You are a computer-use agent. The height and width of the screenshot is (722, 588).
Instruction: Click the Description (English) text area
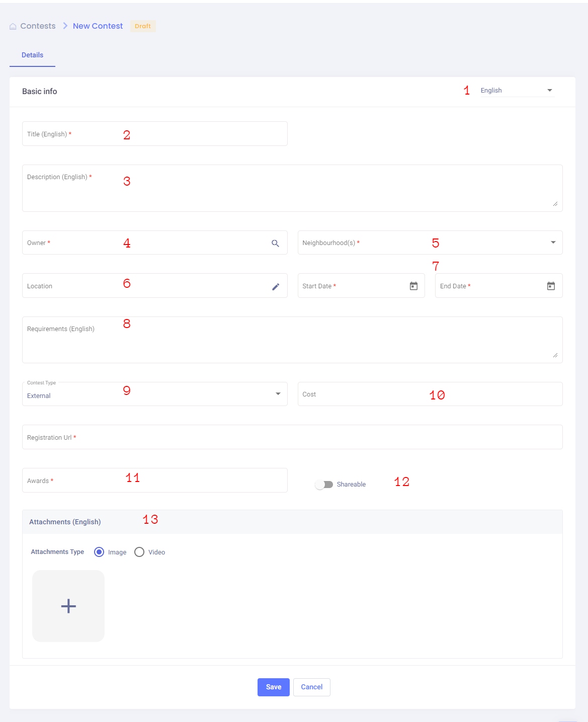point(292,191)
